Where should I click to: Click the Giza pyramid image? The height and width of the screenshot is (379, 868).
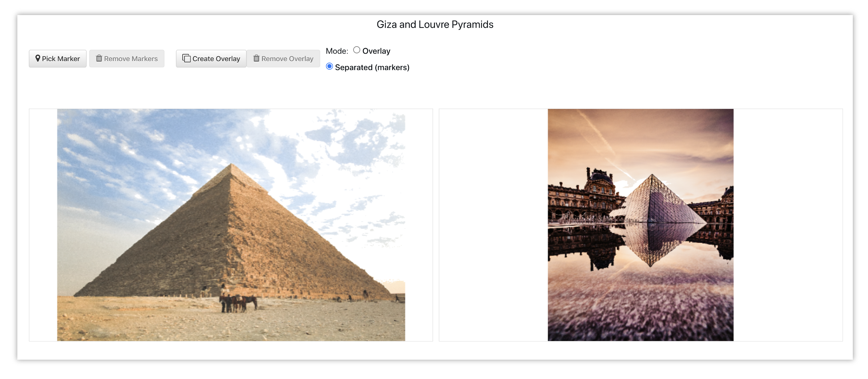coord(231,225)
